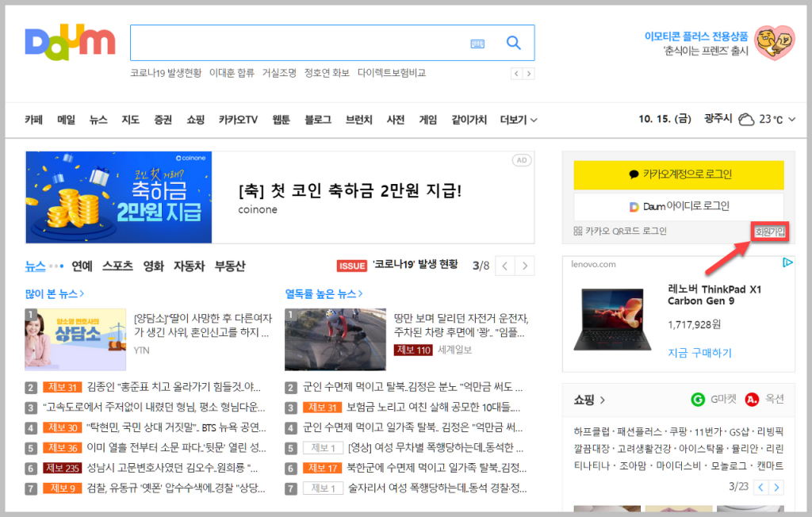Screen dimensions: 812x517
Task: Expand the weather location dropdown arrow
Action: click(792, 120)
